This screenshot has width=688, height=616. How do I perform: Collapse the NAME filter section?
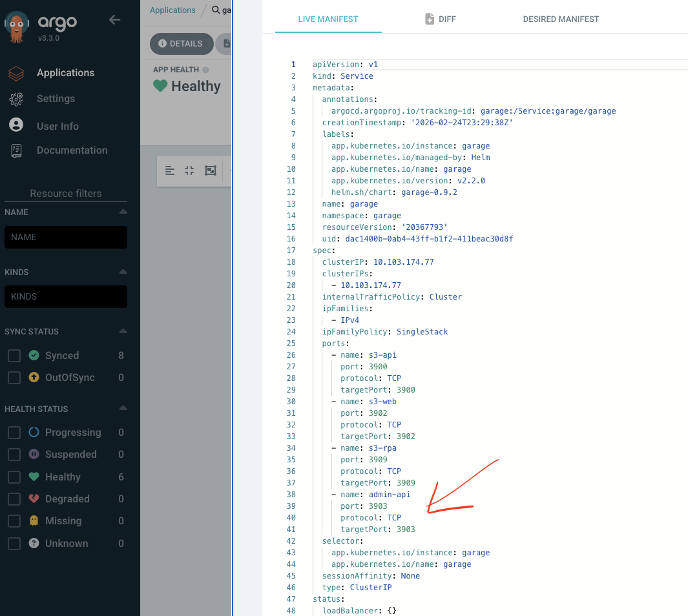(123, 212)
